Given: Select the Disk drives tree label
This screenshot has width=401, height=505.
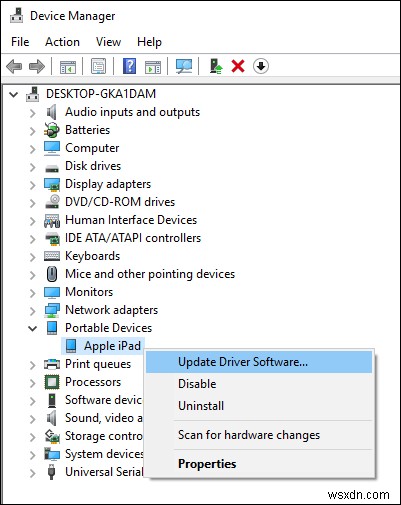Looking at the screenshot, I should (x=93, y=166).
